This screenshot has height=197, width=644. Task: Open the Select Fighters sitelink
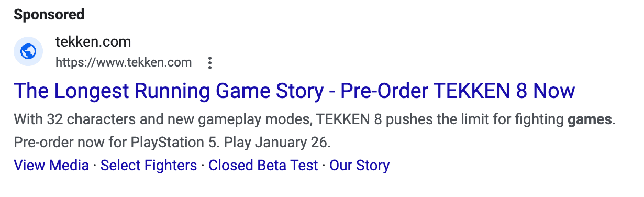(x=149, y=166)
